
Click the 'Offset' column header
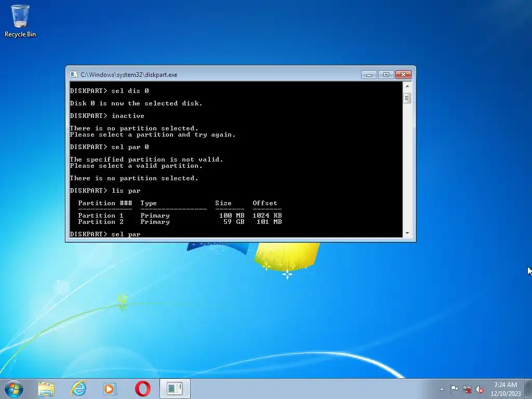tap(265, 203)
